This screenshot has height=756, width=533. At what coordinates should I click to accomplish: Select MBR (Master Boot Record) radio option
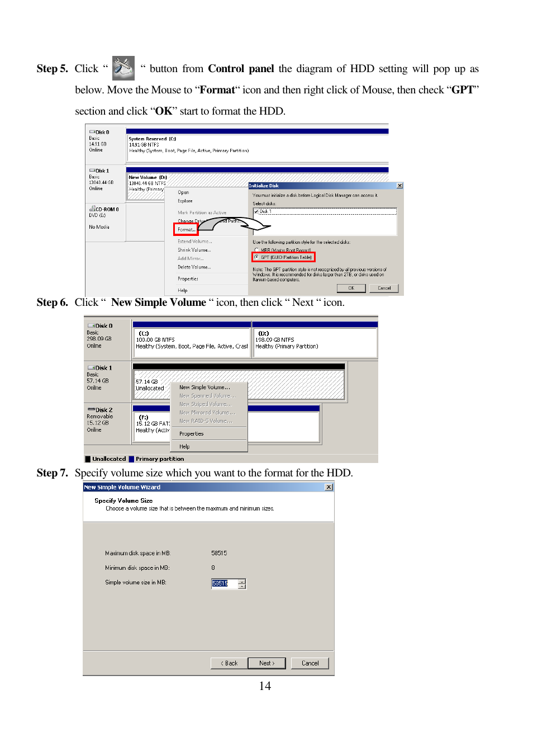click(256, 250)
